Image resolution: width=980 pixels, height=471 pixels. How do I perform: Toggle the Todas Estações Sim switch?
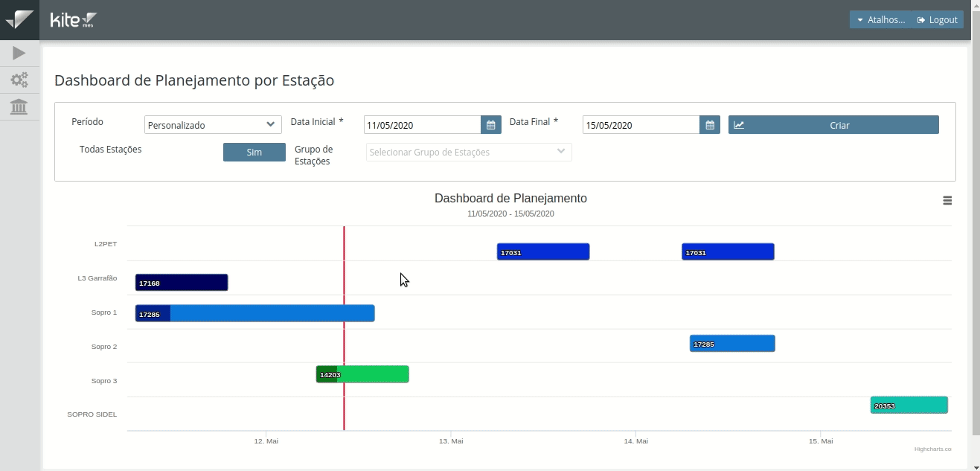point(254,152)
